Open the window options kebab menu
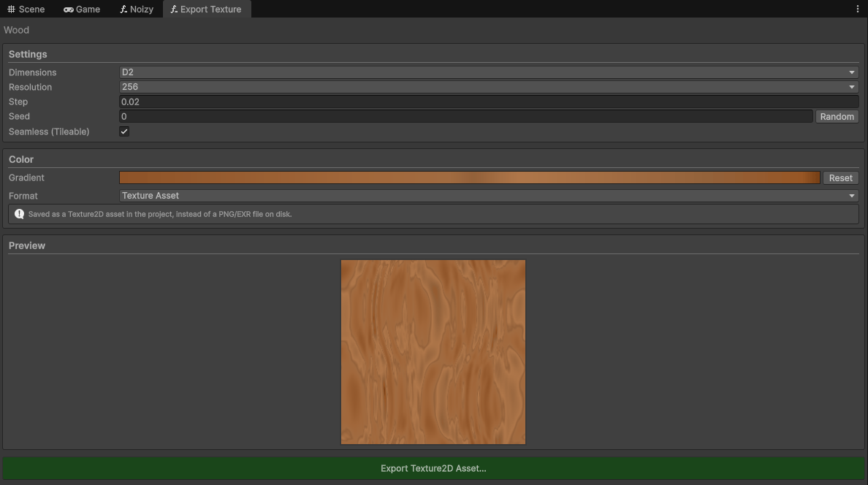The image size is (868, 485). click(858, 9)
